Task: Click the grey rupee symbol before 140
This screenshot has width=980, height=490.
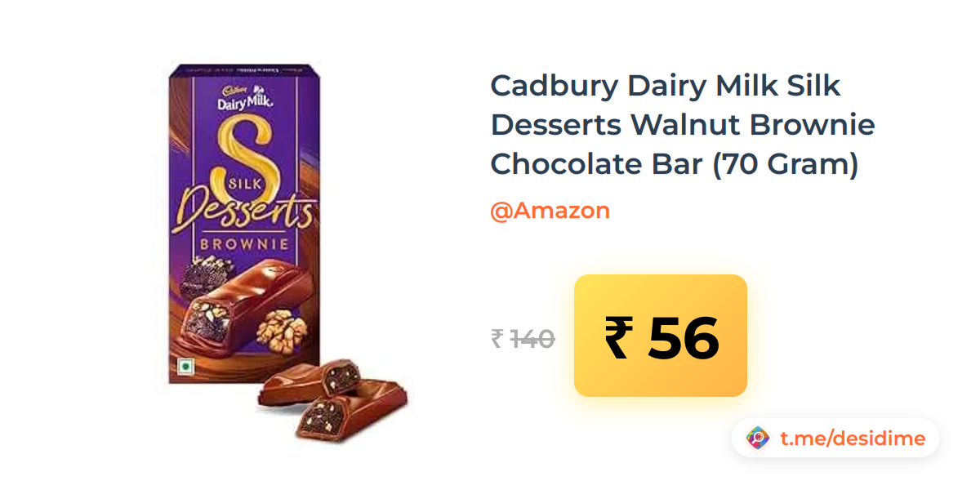Action: [x=497, y=338]
